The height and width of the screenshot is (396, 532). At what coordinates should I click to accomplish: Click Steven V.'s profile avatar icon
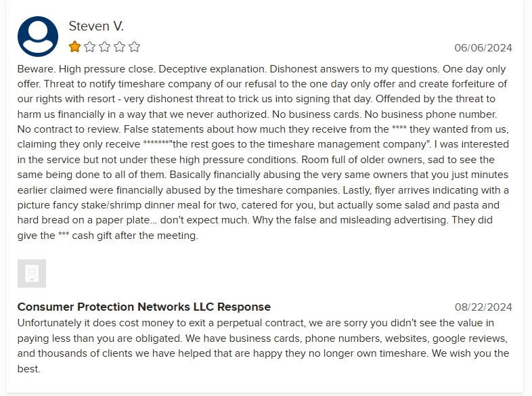tap(38, 37)
